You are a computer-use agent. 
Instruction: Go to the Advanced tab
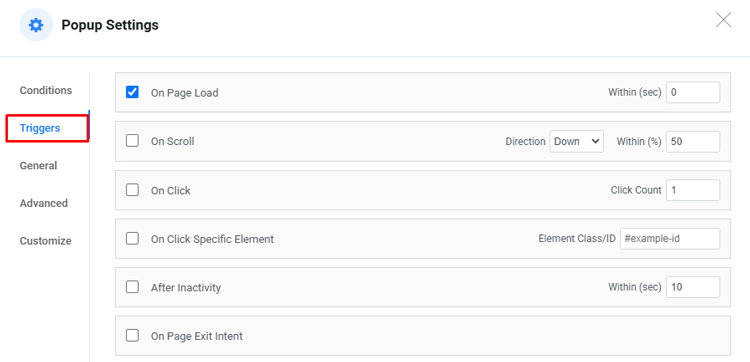pyautogui.click(x=44, y=203)
